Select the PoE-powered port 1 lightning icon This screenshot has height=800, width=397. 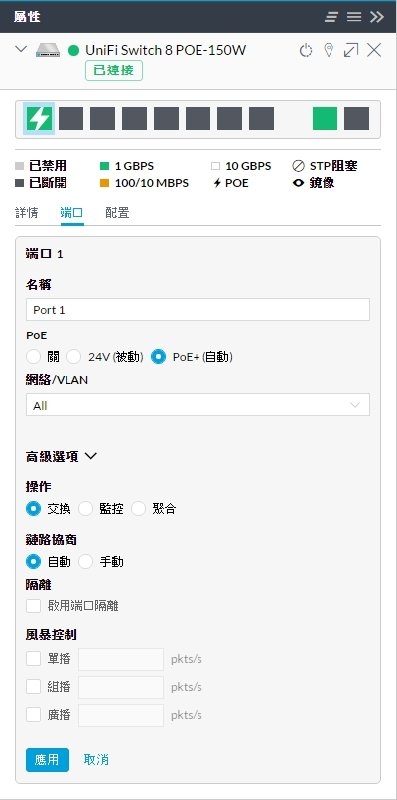(39, 119)
